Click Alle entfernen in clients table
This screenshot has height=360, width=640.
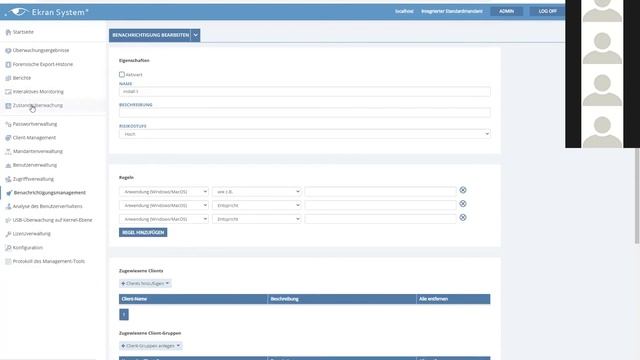point(433,299)
